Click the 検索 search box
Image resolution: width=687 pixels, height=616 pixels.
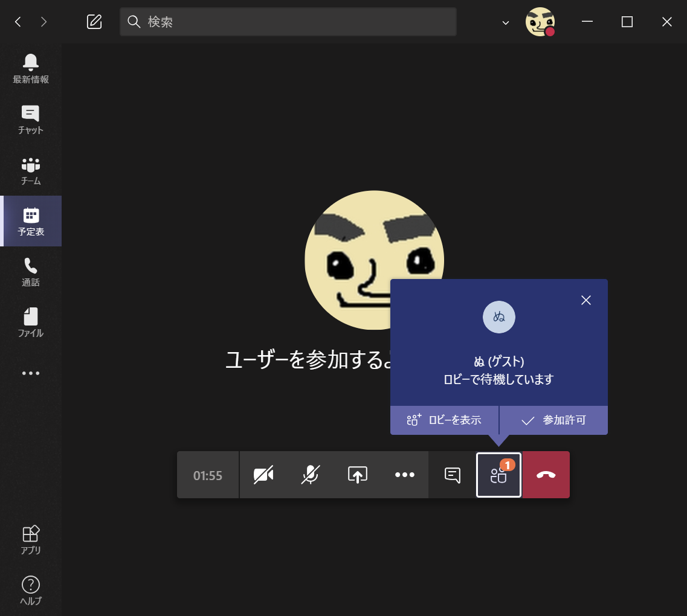[288, 22]
